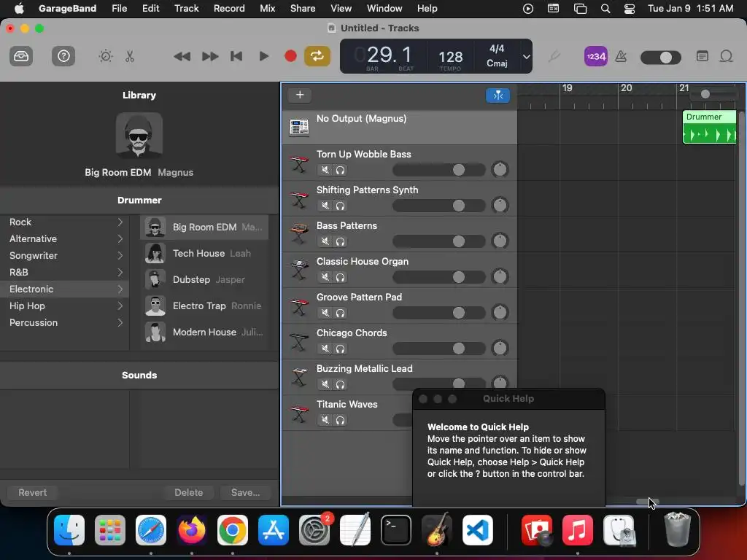747x560 pixels.
Task: Click the Fast Forward button
Action: tap(209, 57)
